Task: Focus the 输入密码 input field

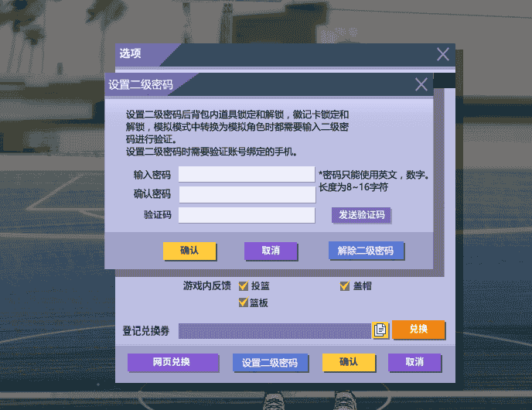Action: click(x=247, y=174)
